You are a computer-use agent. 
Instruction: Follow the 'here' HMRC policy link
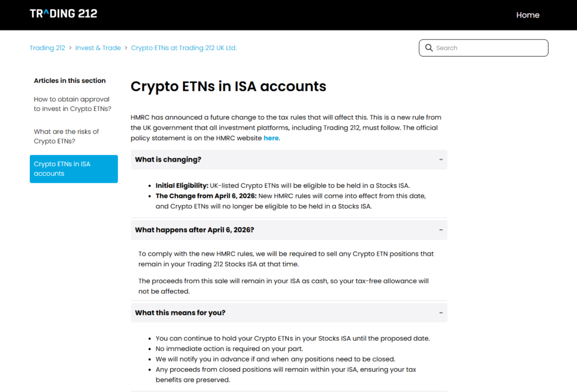pos(271,138)
